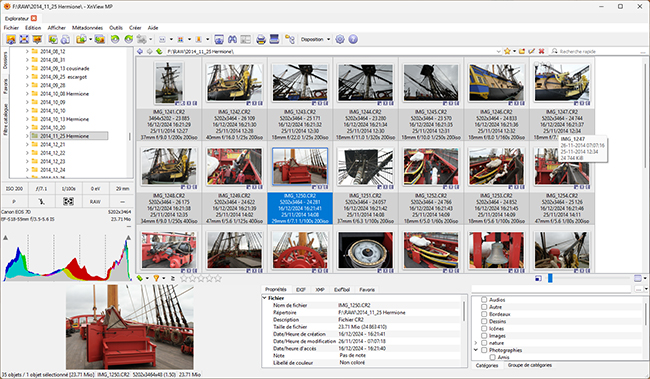
Task: Rotate left using the green counter-clockwise arrow icon
Action: [115, 39]
